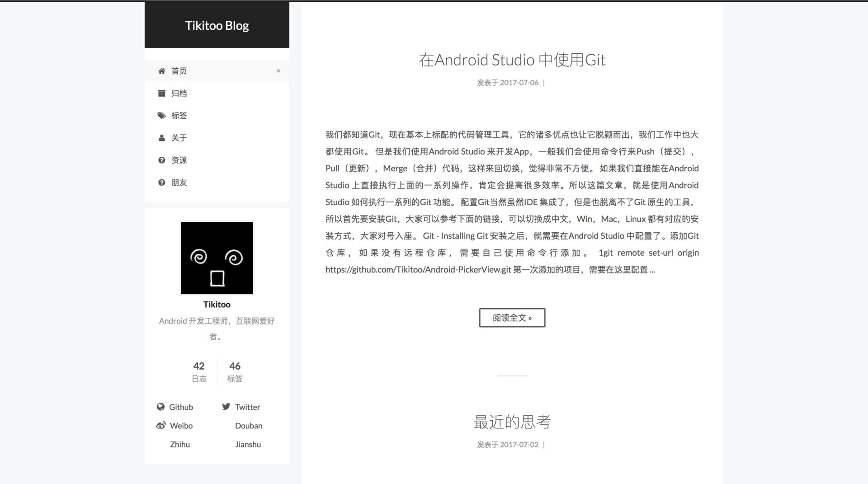View the 46 标签 tag count

point(235,371)
